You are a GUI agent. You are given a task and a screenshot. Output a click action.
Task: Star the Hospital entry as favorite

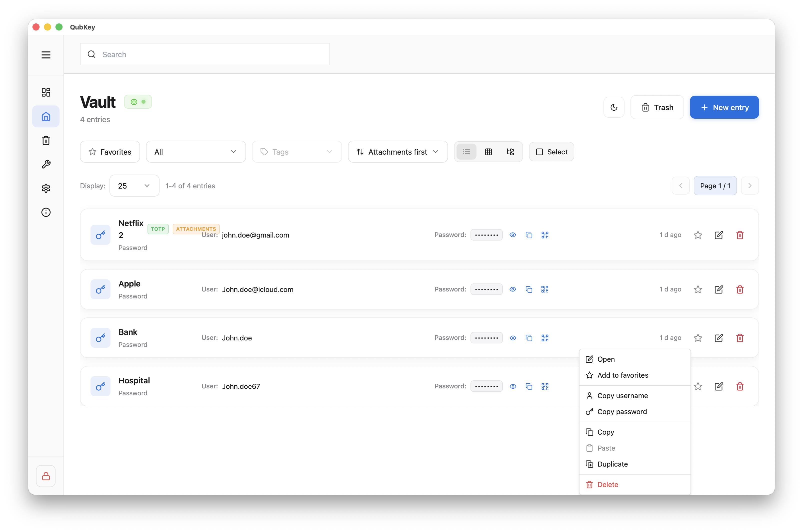(x=698, y=386)
